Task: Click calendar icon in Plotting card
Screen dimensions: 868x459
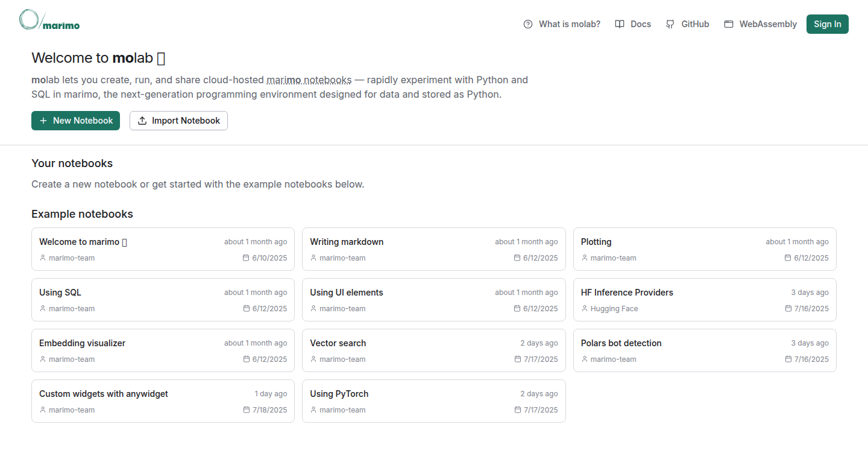Action: click(788, 258)
